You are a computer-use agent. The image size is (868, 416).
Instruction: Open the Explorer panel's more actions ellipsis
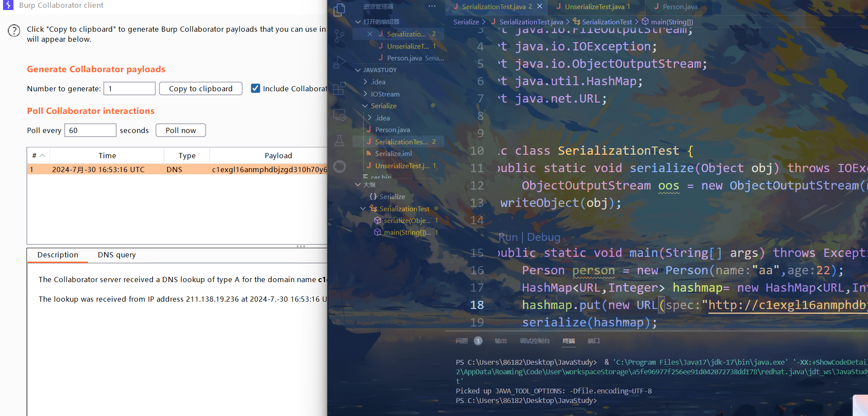(432, 6)
